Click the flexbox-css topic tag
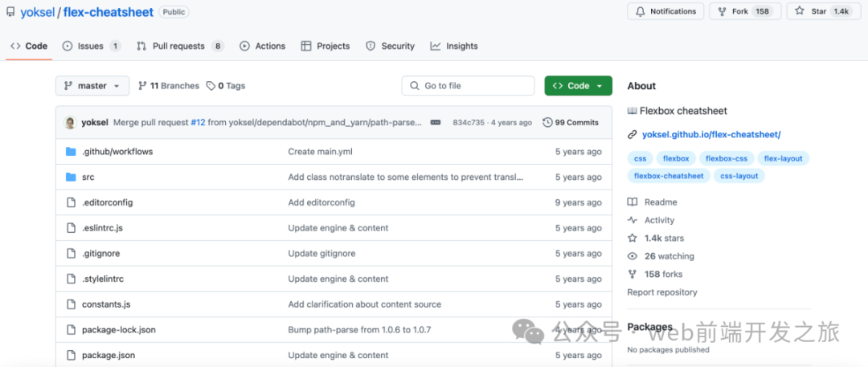The width and height of the screenshot is (868, 367). (727, 158)
